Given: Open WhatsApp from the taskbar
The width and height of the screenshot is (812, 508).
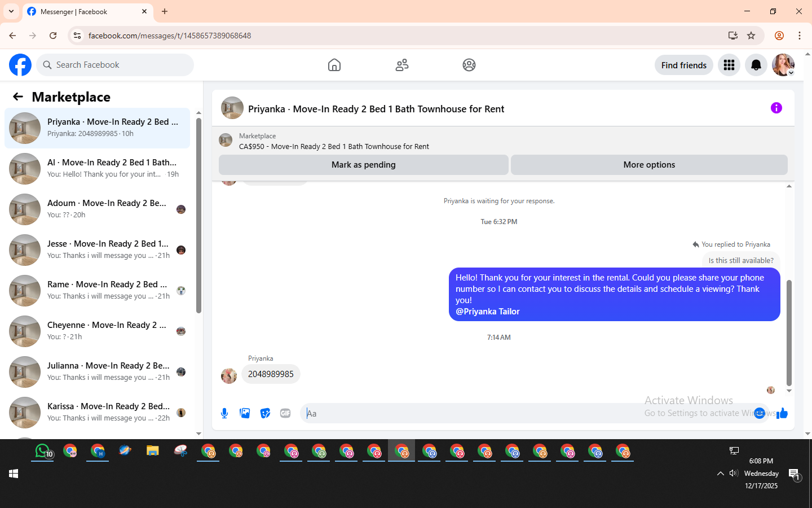Looking at the screenshot, I should coord(43,451).
